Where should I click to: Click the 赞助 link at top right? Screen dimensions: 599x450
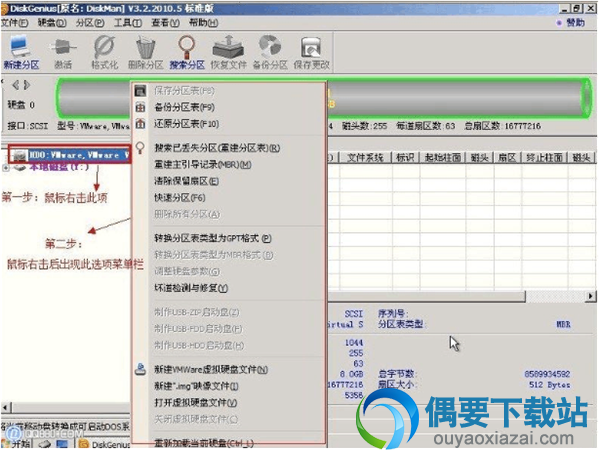(x=571, y=23)
